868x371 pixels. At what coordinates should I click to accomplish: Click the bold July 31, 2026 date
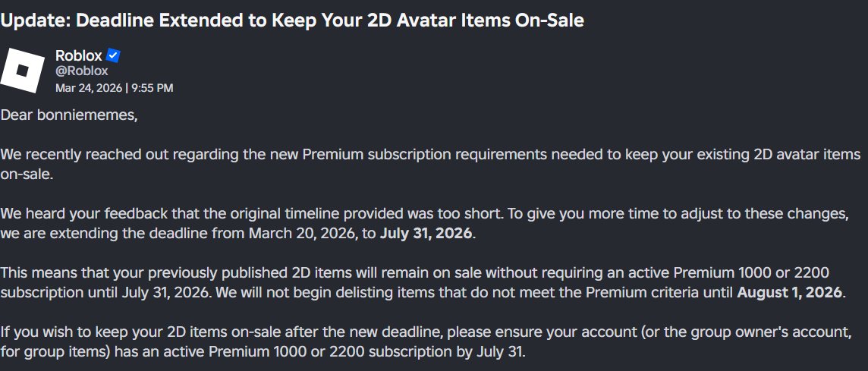click(x=426, y=233)
